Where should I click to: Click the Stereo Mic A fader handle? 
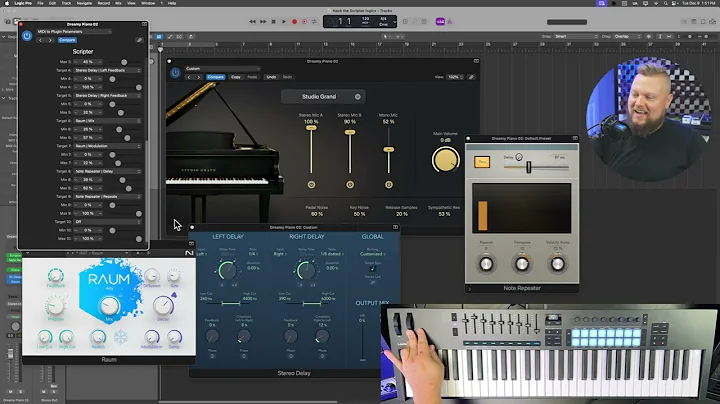[x=311, y=128]
